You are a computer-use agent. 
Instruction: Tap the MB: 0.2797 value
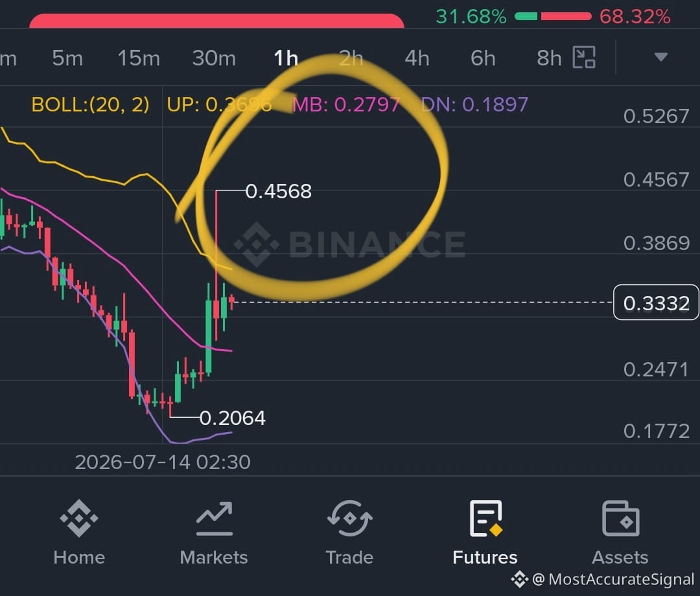point(346,105)
